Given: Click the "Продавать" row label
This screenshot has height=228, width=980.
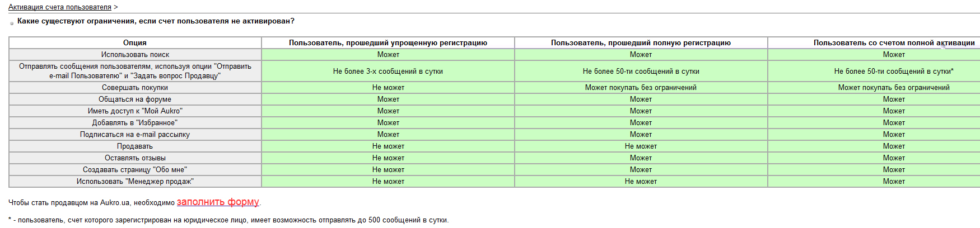Looking at the screenshot, I should pos(135,146).
